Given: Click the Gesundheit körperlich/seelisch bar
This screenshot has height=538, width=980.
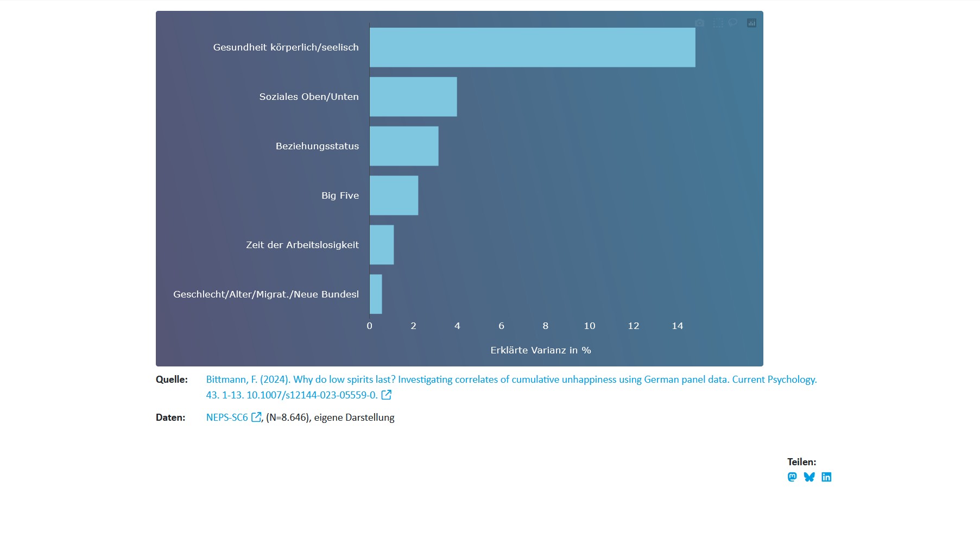Looking at the screenshot, I should (x=532, y=48).
